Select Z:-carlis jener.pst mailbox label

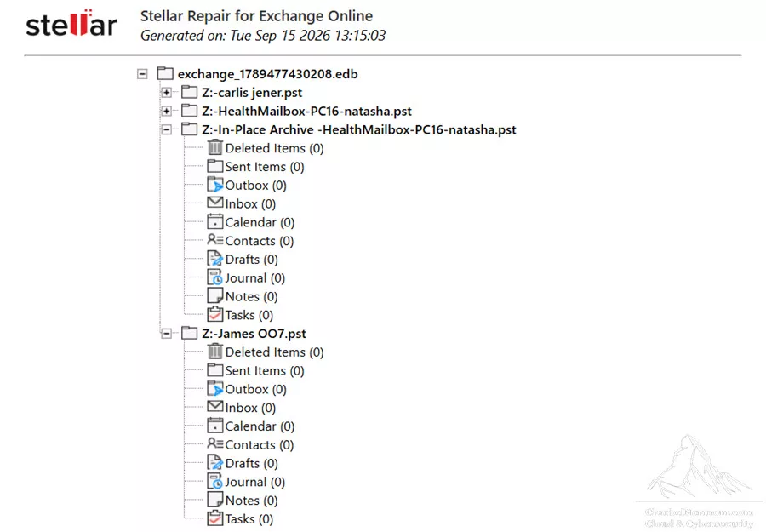click(252, 93)
